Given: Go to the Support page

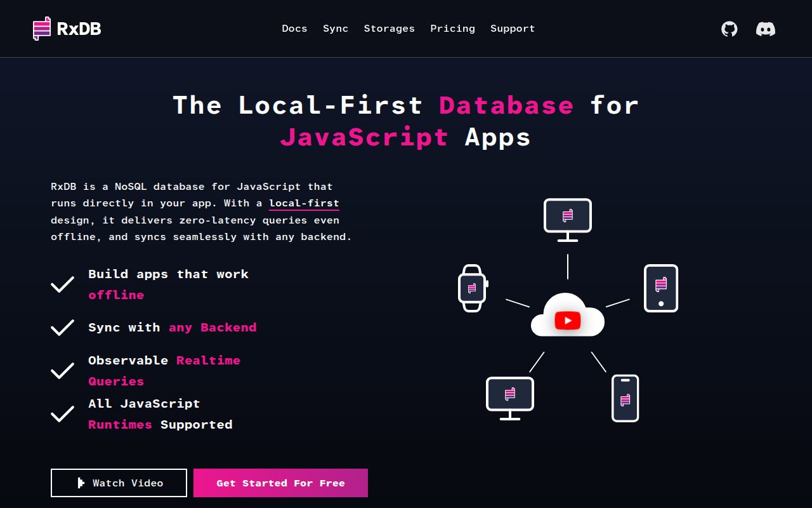Looking at the screenshot, I should click(513, 29).
